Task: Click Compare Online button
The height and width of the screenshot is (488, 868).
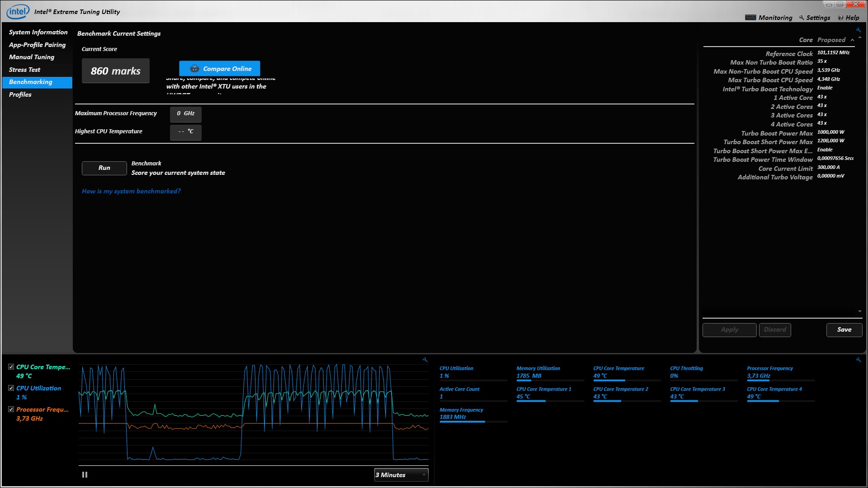Action: 220,69
